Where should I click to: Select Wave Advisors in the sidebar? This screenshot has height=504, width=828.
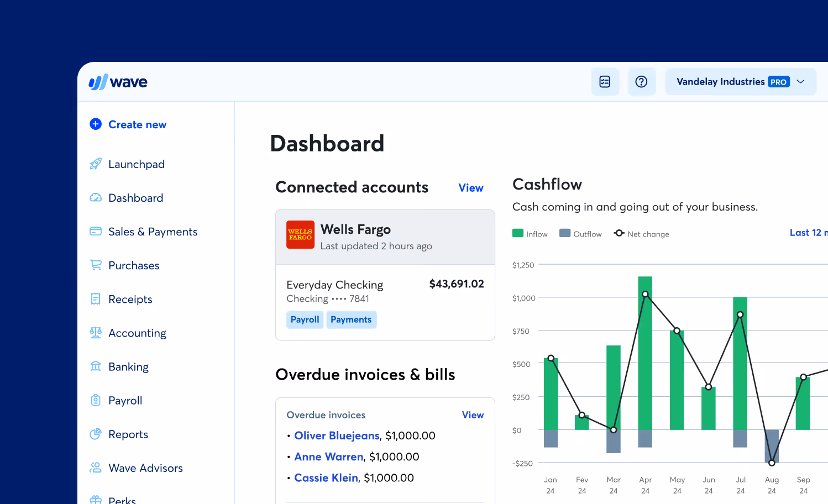click(x=135, y=468)
